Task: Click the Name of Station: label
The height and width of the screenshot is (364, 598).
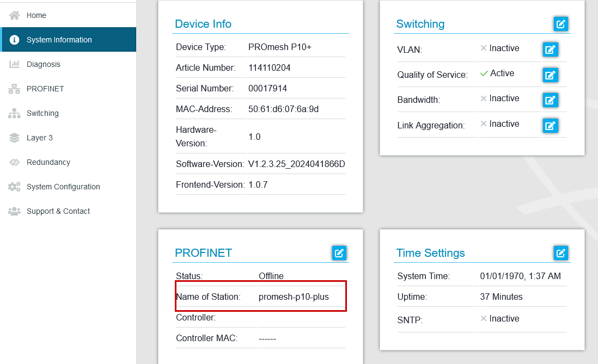Action: coord(208,297)
